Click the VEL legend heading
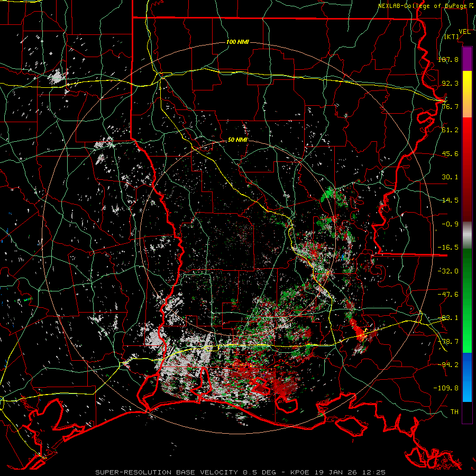The width and height of the screenshot is (476, 476). [x=464, y=32]
